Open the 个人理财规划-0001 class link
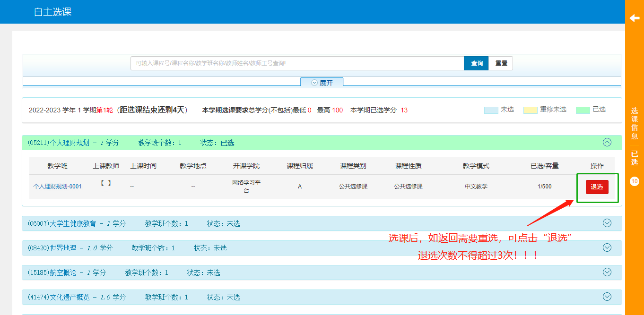Screen dimensions: 644x315 (x=58, y=187)
